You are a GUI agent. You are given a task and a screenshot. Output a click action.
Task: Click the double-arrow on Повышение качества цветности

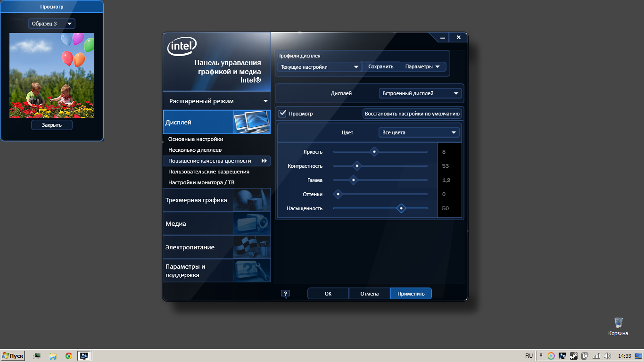pyautogui.click(x=264, y=161)
